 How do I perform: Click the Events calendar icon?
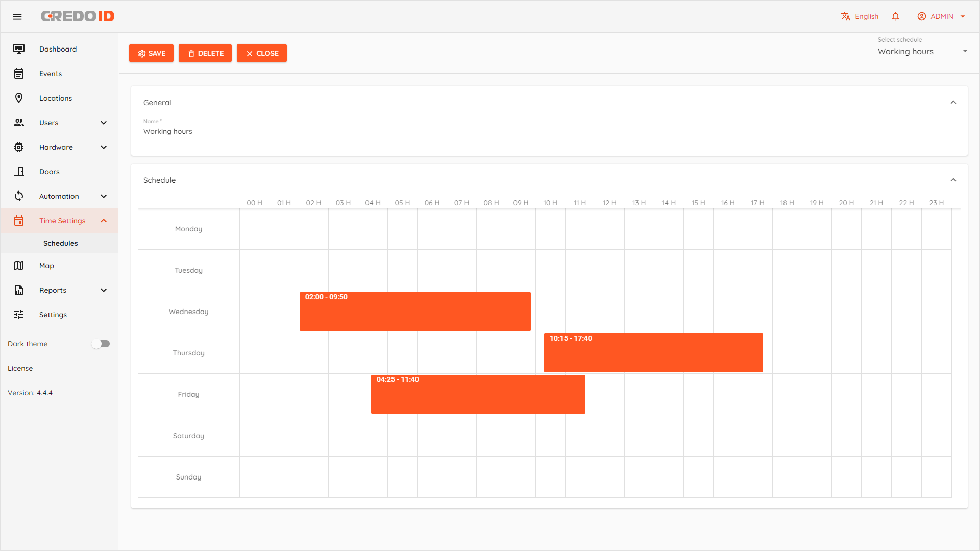(x=19, y=74)
